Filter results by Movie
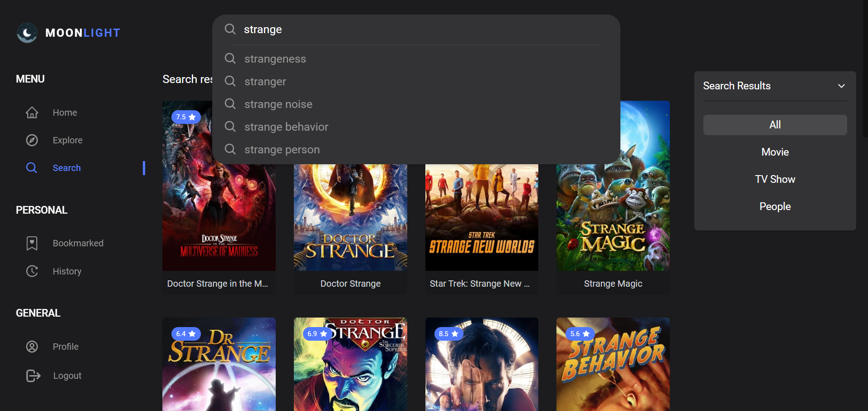The image size is (868, 411). pos(775,152)
